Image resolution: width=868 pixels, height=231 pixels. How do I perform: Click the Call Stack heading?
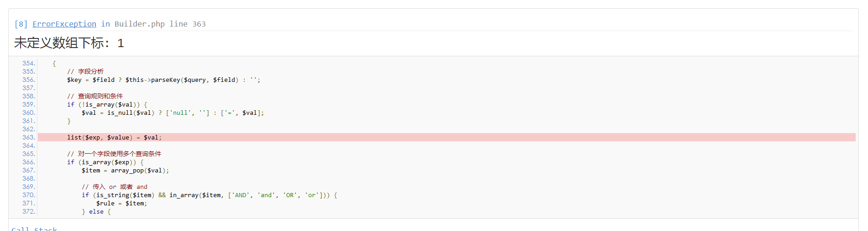[34, 229]
